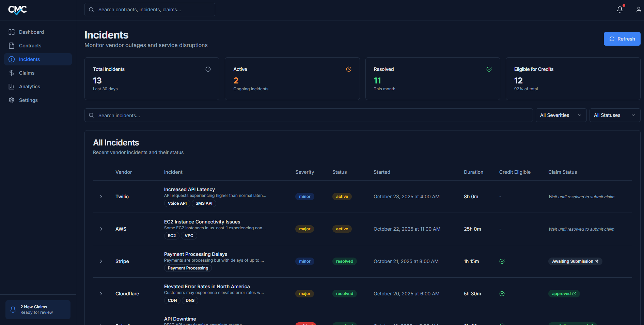Click the 2 New Claims notification card
This screenshot has height=325, width=644.
pyautogui.click(x=37, y=309)
